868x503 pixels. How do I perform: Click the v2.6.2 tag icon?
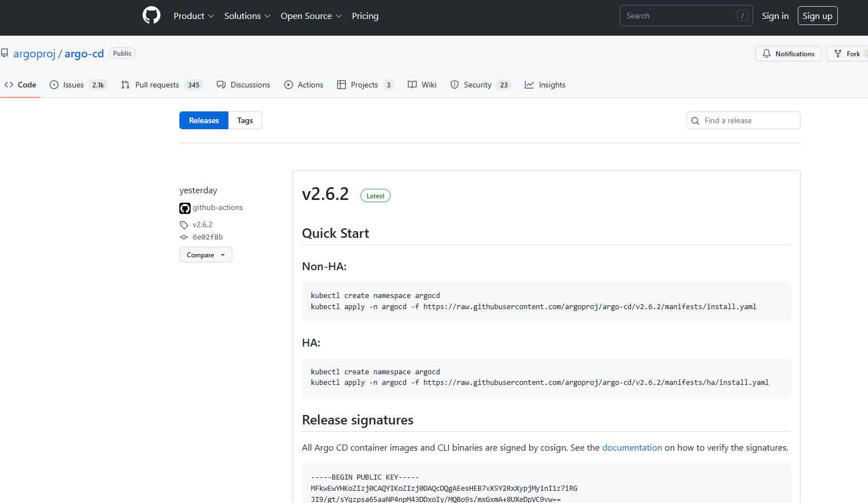pyautogui.click(x=184, y=225)
